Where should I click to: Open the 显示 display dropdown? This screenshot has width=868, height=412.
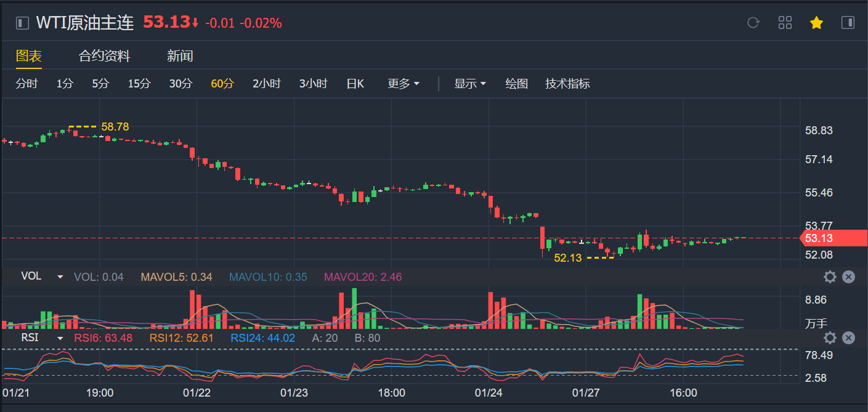pyautogui.click(x=470, y=84)
